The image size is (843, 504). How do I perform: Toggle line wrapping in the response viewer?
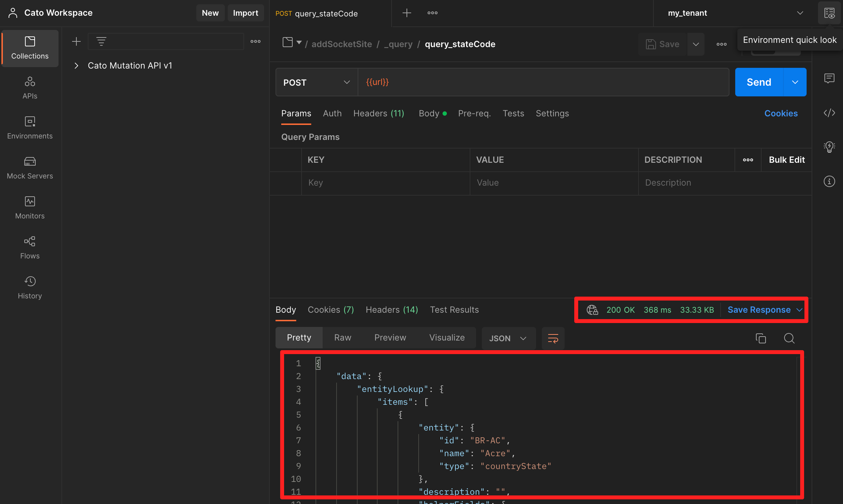pos(552,338)
